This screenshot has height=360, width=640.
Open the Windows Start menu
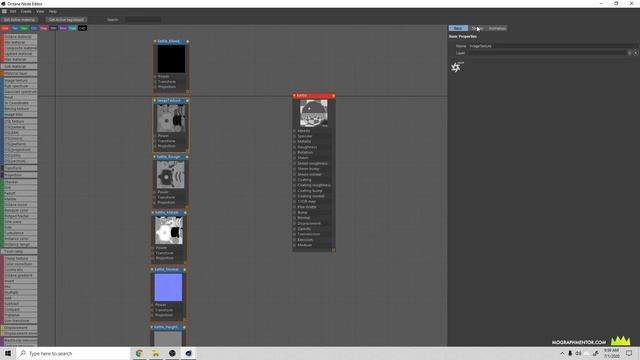point(8,353)
